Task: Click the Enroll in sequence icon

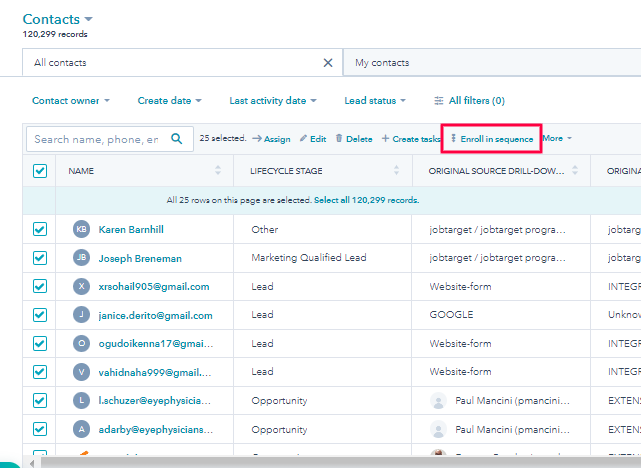Action: click(x=453, y=139)
